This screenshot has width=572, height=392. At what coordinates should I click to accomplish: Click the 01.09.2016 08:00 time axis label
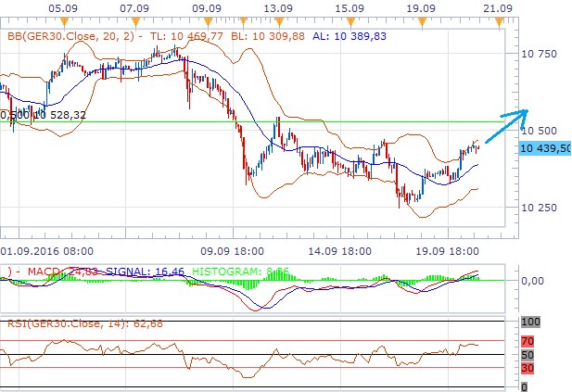46,249
